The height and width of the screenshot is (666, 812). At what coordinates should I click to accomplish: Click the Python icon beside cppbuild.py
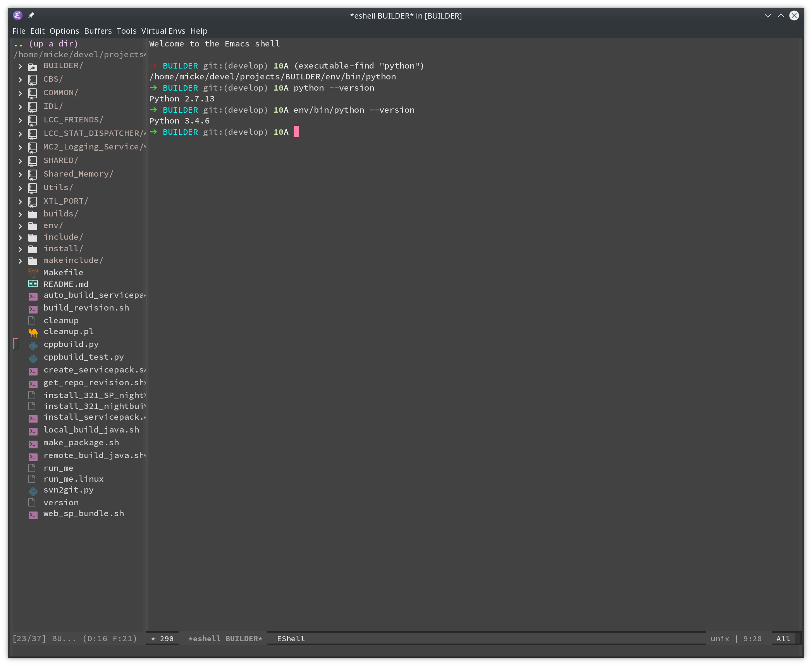(33, 344)
